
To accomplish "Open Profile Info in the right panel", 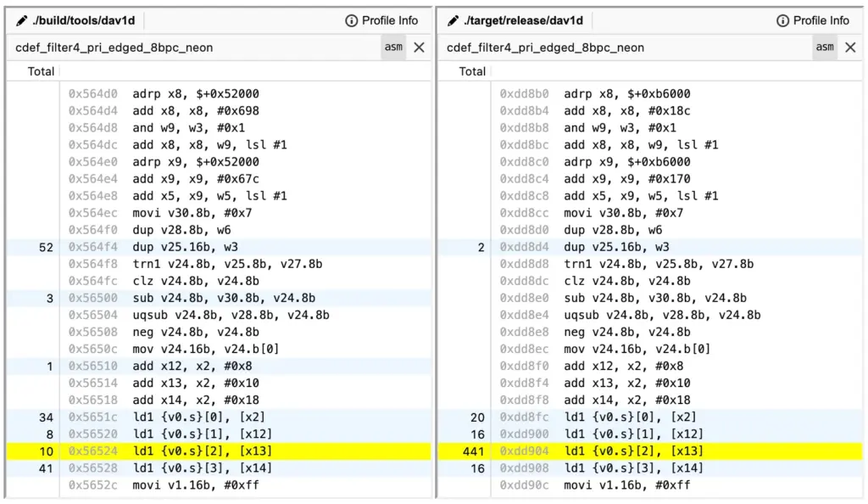I will [813, 20].
